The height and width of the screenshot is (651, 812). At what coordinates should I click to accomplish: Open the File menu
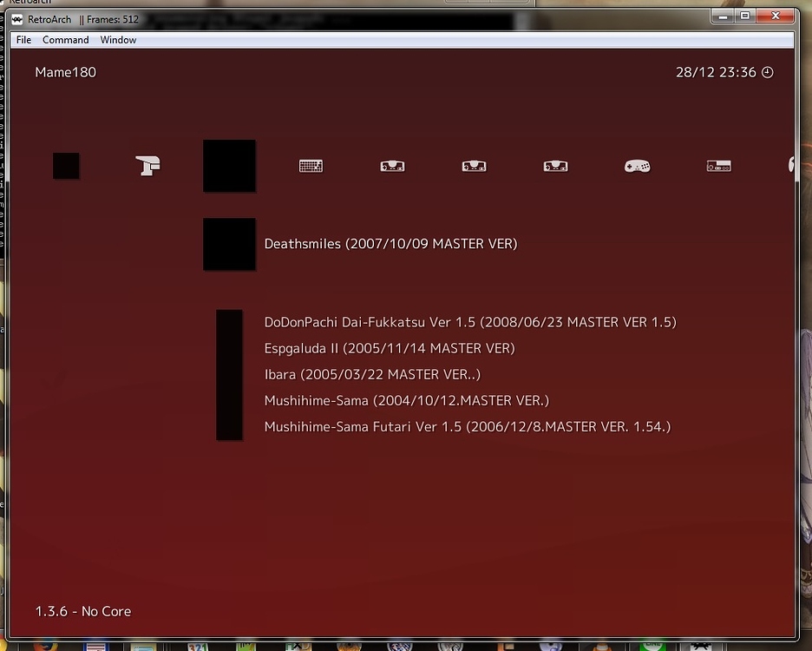point(23,40)
